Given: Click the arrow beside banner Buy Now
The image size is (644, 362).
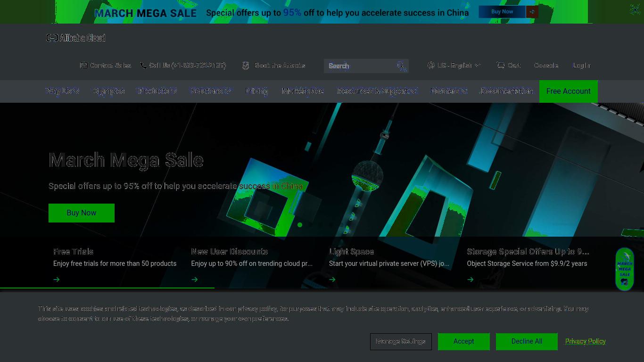Looking at the screenshot, I should (x=532, y=12).
